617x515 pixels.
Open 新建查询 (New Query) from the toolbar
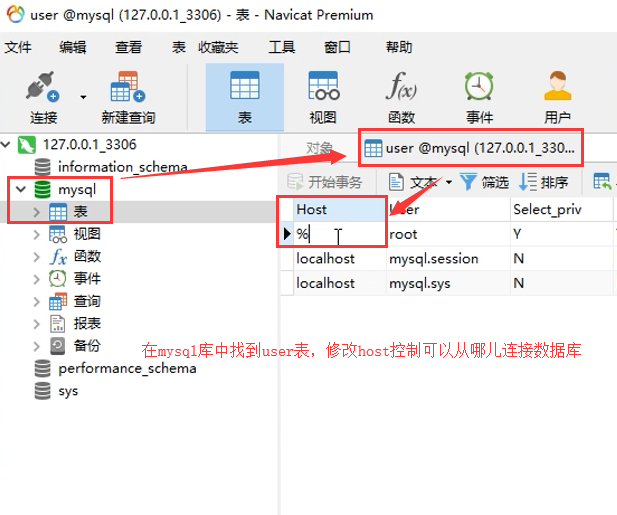click(127, 96)
